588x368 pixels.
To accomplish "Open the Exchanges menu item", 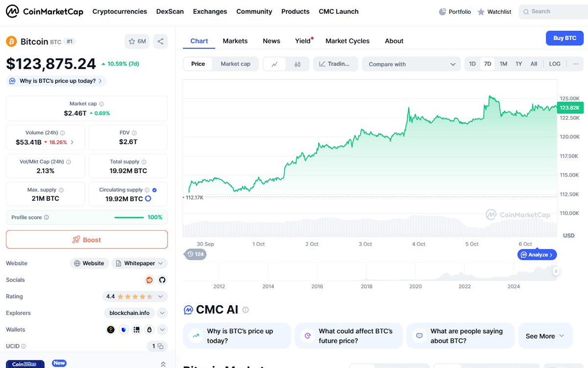I will click(x=210, y=11).
